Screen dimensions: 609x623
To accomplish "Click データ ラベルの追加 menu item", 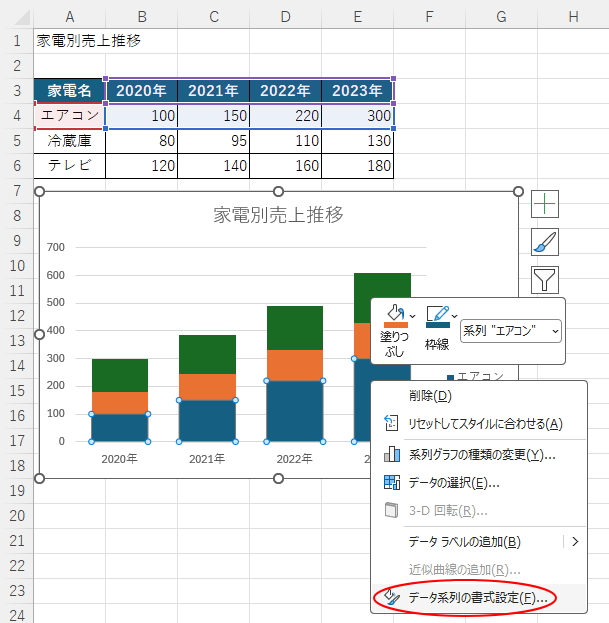I will point(465,542).
